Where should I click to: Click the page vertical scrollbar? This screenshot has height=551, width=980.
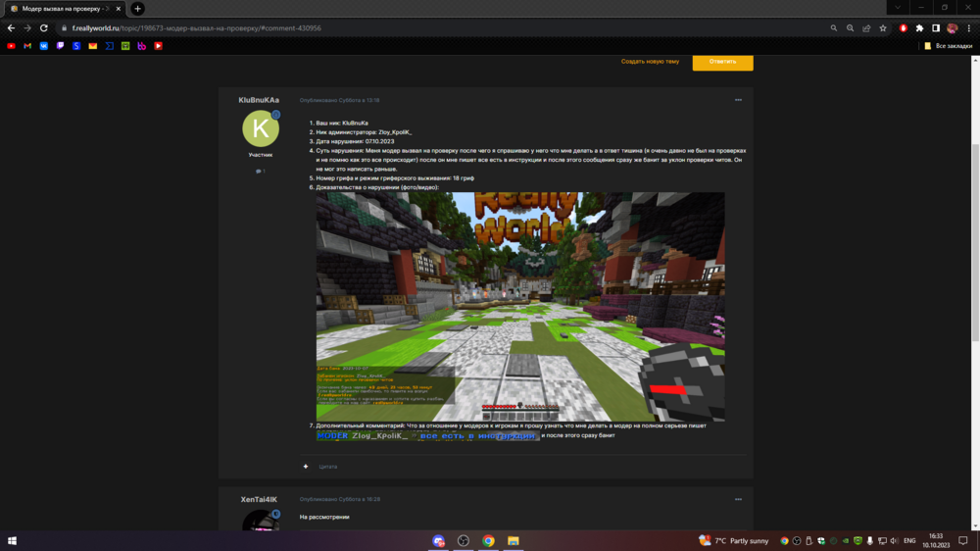975,243
